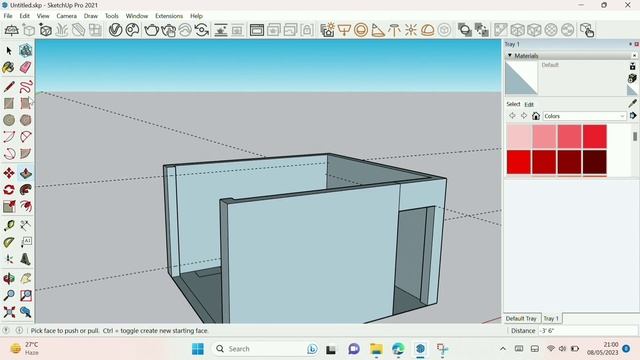Choose the Polygon tool
This screenshot has height=360, width=640.
[25, 120]
